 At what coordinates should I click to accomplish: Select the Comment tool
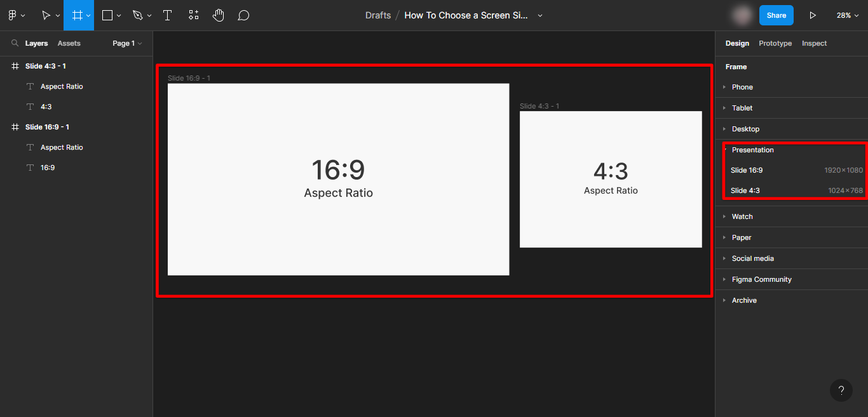coord(243,15)
